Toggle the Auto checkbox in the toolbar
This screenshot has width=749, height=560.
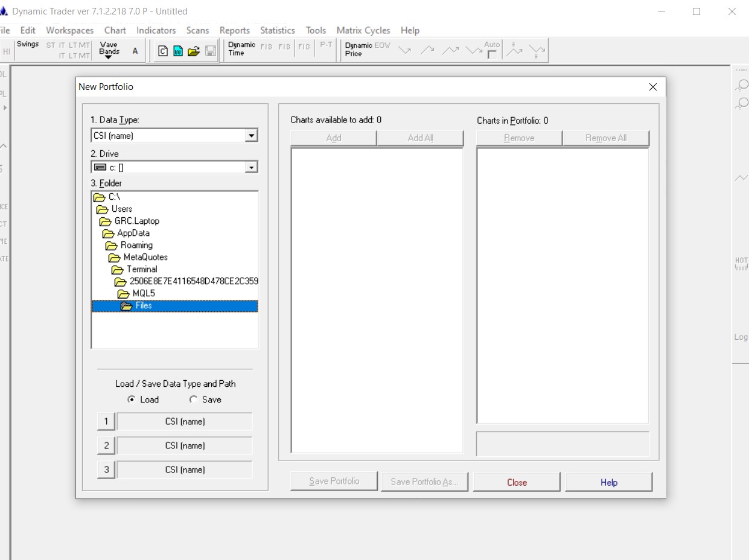[x=492, y=55]
